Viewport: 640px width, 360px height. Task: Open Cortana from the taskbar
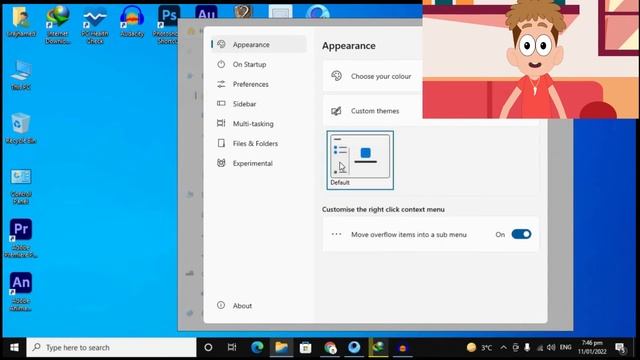208,347
